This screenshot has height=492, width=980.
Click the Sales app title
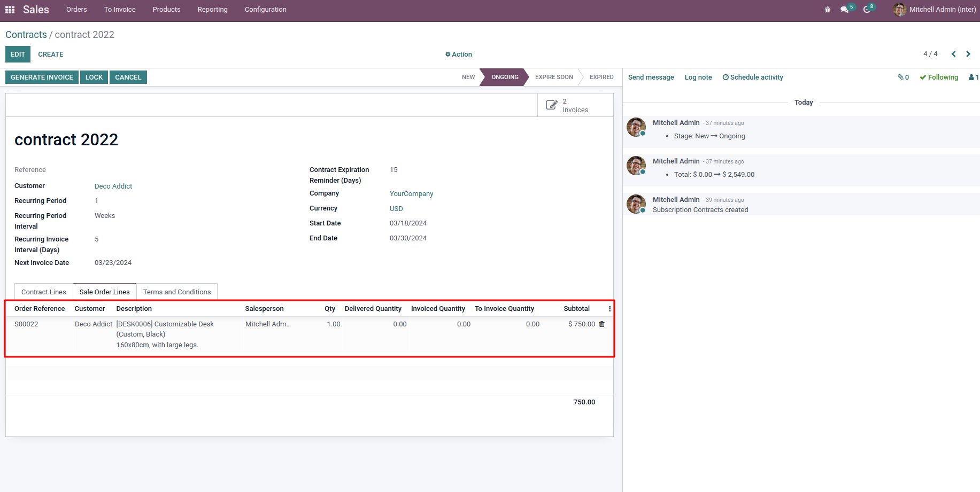36,10
